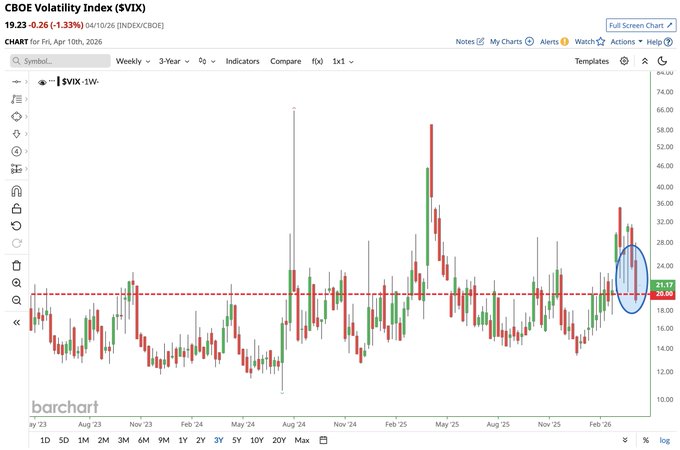The image size is (680, 450).
Task: Hide the $VIX series with eye icon
Action: (x=42, y=82)
